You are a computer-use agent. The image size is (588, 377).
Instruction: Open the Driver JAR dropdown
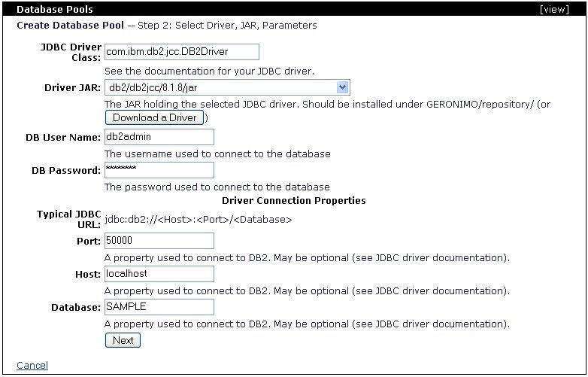(227, 88)
